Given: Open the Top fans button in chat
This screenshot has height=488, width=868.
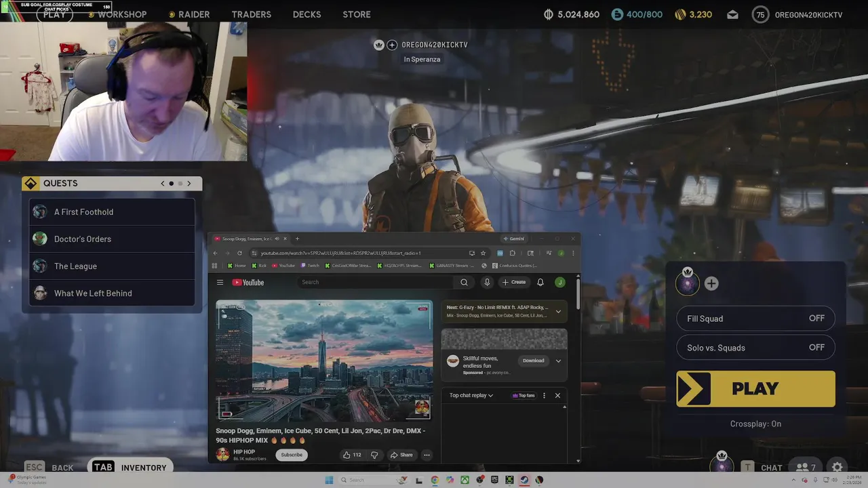Looking at the screenshot, I should pyautogui.click(x=524, y=395).
